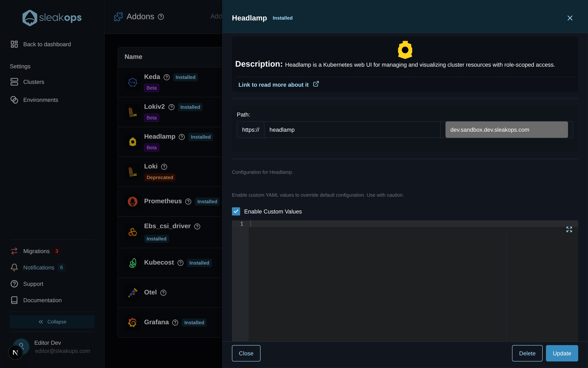
Task: Click the Installed badge under Ebs_csi_driver
Action: click(156, 239)
